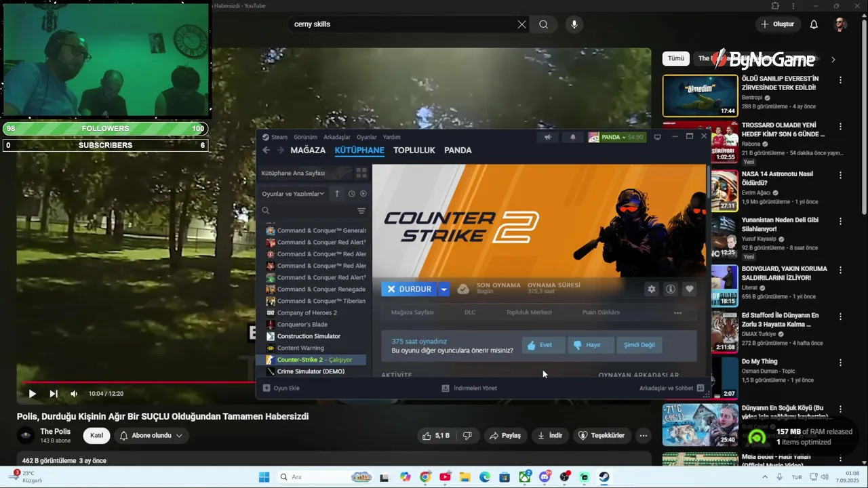Expand Oyunlar ve Yazılımlar dropdown
Screen dimensions: 868x488
[x=293, y=194]
